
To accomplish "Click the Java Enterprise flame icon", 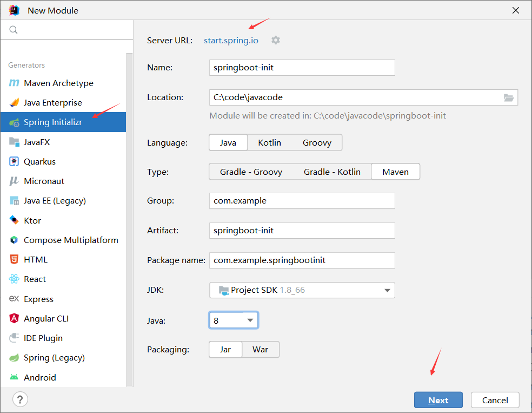I will 14,102.
